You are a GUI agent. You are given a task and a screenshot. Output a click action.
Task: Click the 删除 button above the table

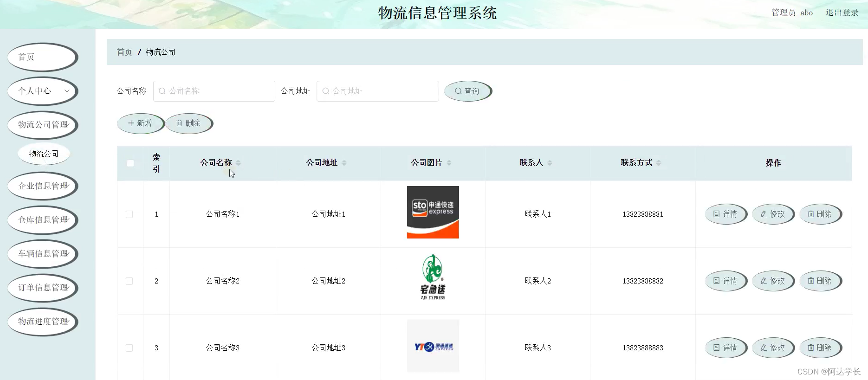189,123
